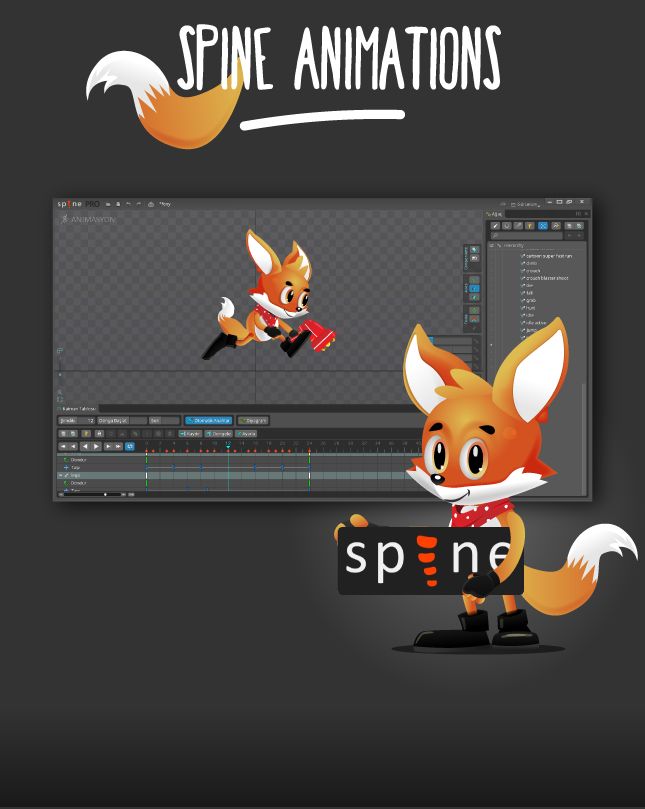
Task: Click the yellow key icon in dopesheet toolbar
Action: click(x=86, y=434)
